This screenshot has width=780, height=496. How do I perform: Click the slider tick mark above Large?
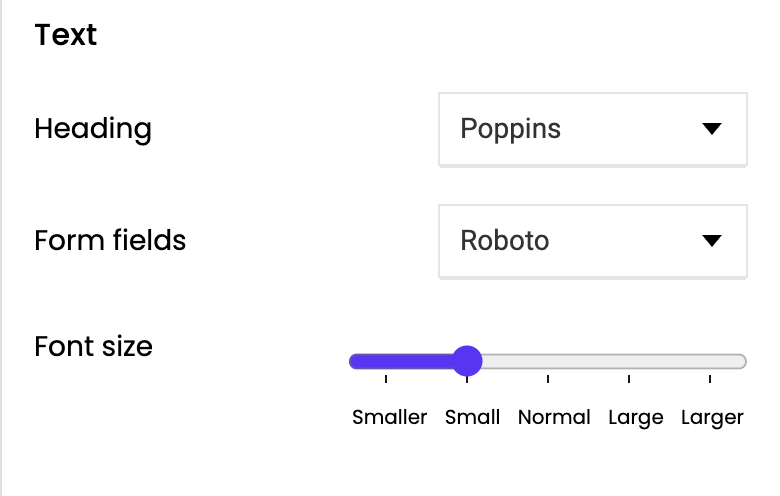629,380
